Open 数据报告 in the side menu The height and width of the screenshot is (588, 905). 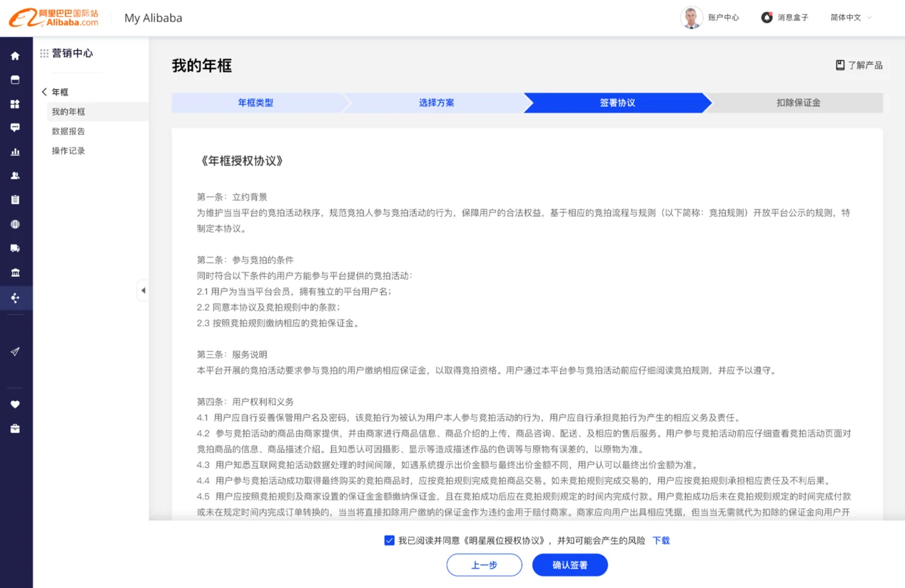click(x=69, y=131)
